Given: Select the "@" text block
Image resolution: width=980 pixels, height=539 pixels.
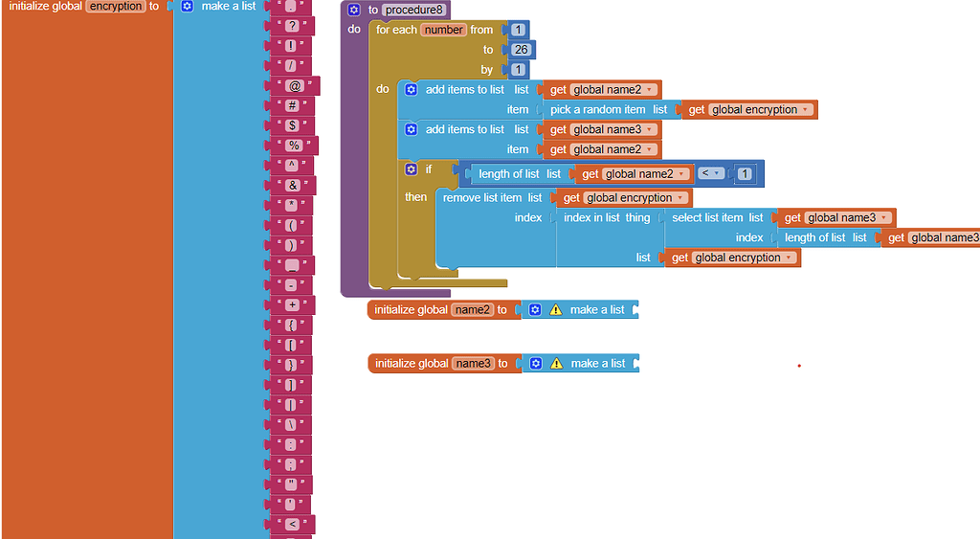Looking at the screenshot, I should pos(294,86).
